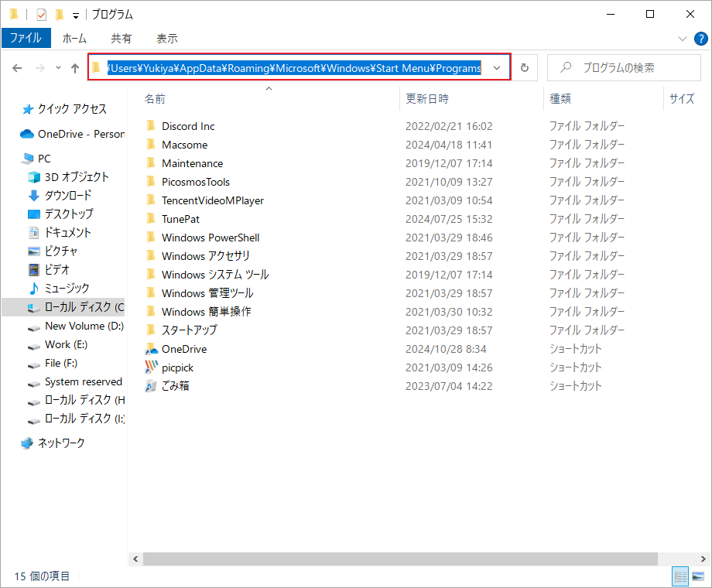Expand the address bar history dropdown
The image size is (712, 588).
pyautogui.click(x=497, y=68)
